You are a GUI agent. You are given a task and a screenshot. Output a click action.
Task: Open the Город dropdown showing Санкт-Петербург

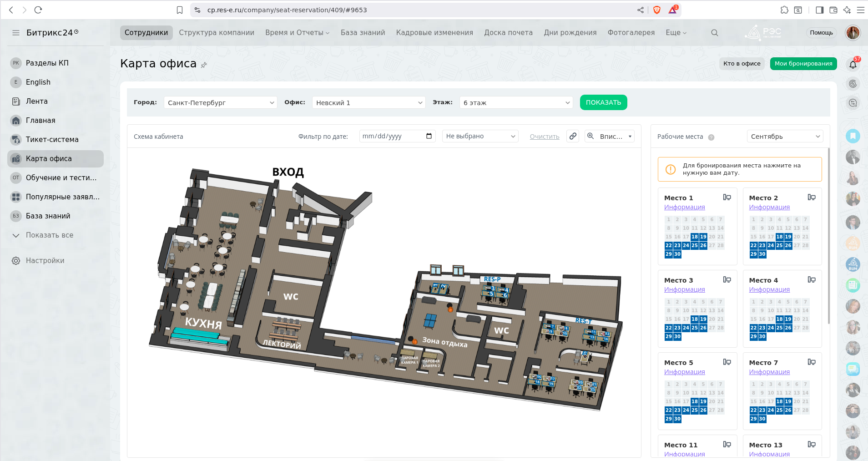(x=220, y=103)
